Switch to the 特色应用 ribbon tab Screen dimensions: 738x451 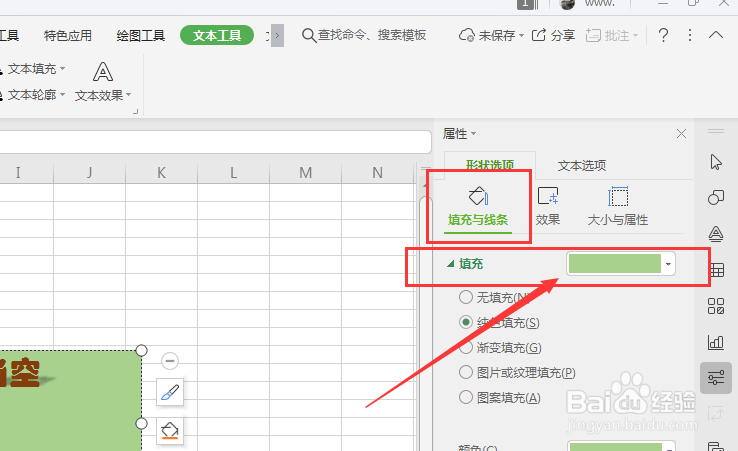click(x=68, y=35)
